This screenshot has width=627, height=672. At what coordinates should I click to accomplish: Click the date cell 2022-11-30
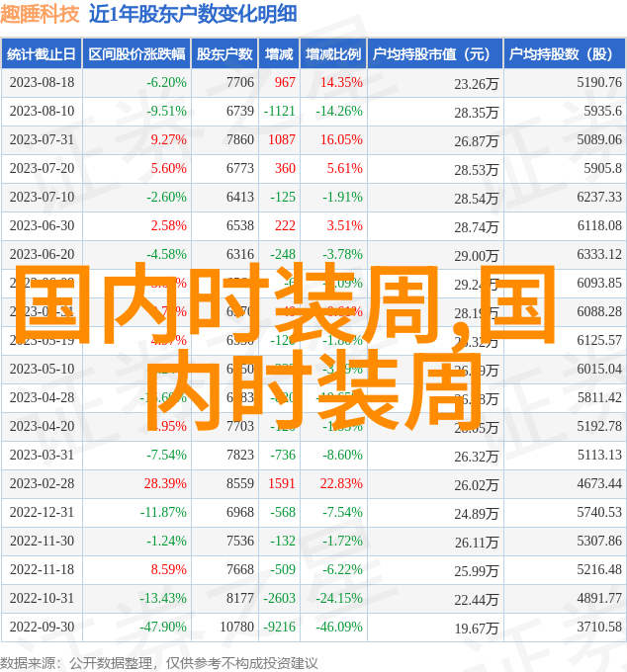tap(42, 542)
